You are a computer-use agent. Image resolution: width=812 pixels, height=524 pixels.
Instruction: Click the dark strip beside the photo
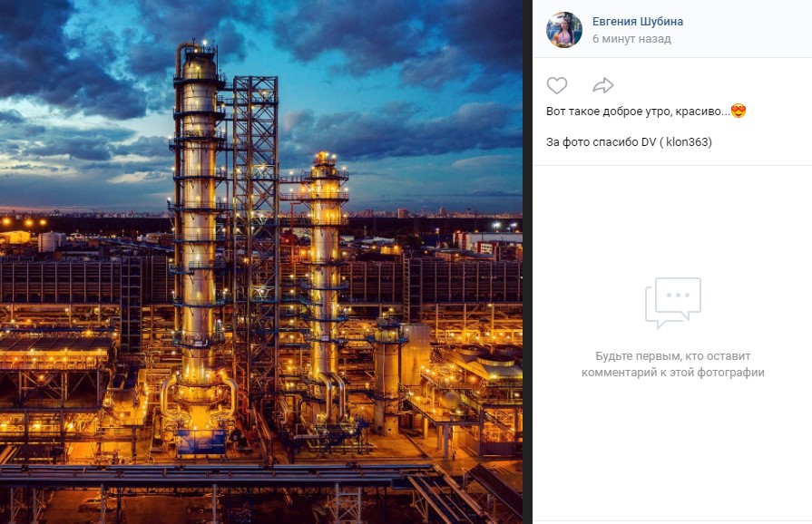tap(527, 272)
